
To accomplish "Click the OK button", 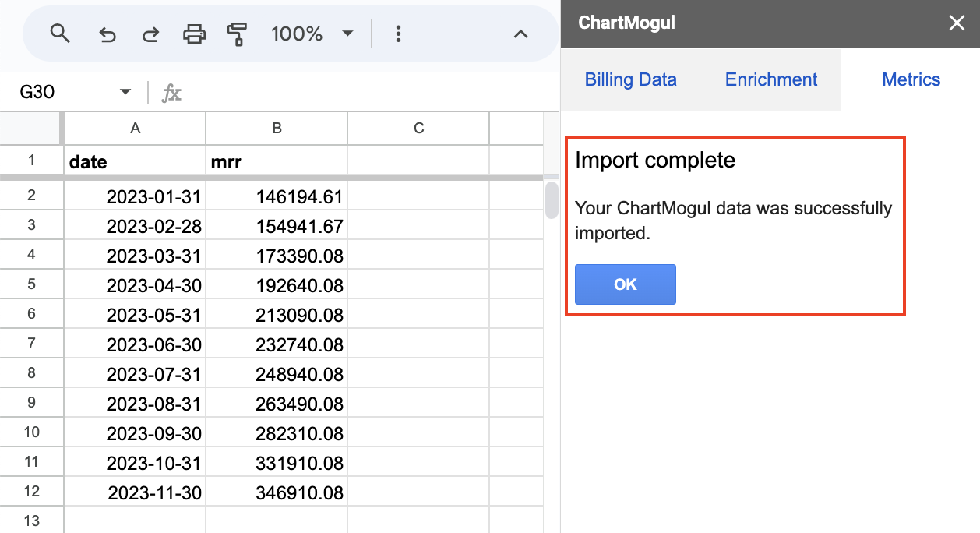I will coord(626,284).
